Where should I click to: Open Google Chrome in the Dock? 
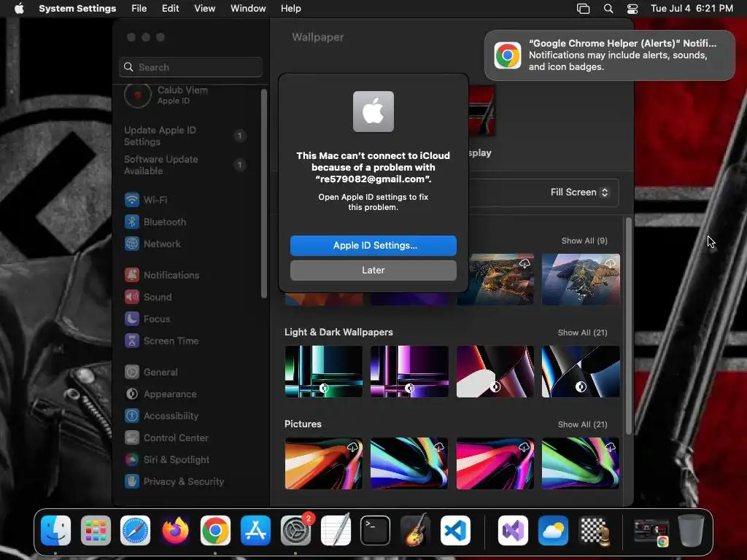215,530
